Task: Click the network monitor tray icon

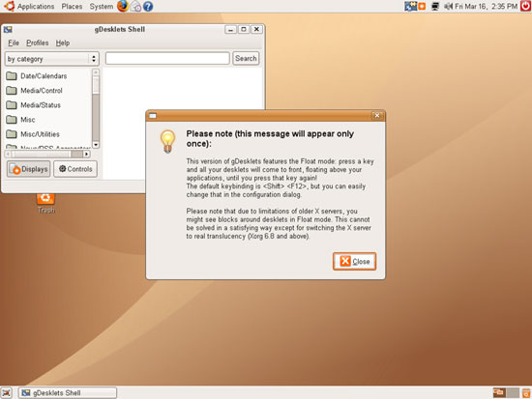Action: pos(435,6)
